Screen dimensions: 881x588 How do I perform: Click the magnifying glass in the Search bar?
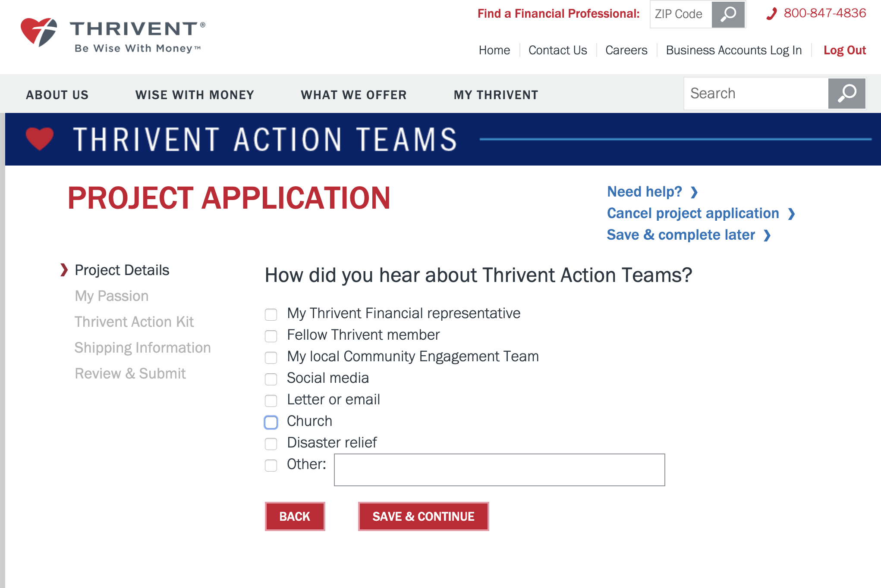pos(847,93)
